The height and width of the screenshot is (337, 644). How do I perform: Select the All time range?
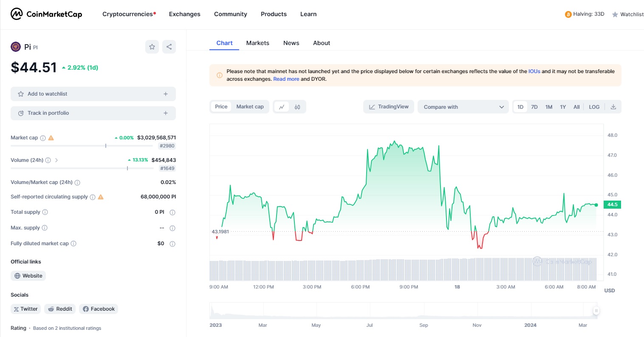click(x=576, y=107)
